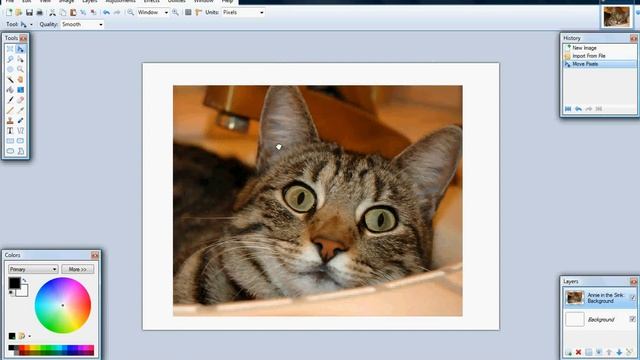Click the history rewind button
The height and width of the screenshot is (360, 640).
tap(568, 109)
